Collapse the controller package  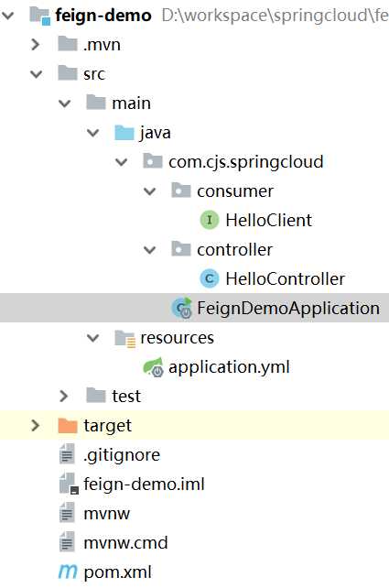click(x=149, y=250)
